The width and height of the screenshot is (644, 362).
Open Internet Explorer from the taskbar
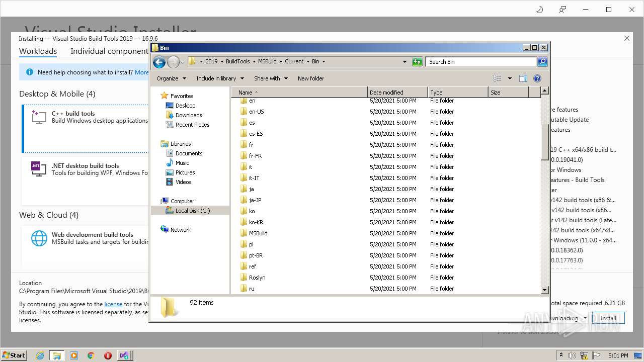40,355
